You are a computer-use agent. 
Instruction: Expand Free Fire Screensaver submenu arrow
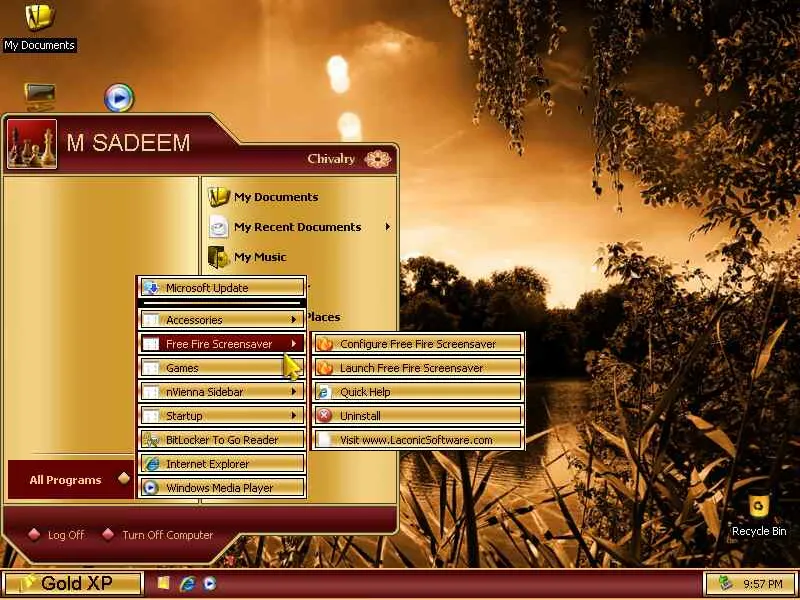click(293, 344)
